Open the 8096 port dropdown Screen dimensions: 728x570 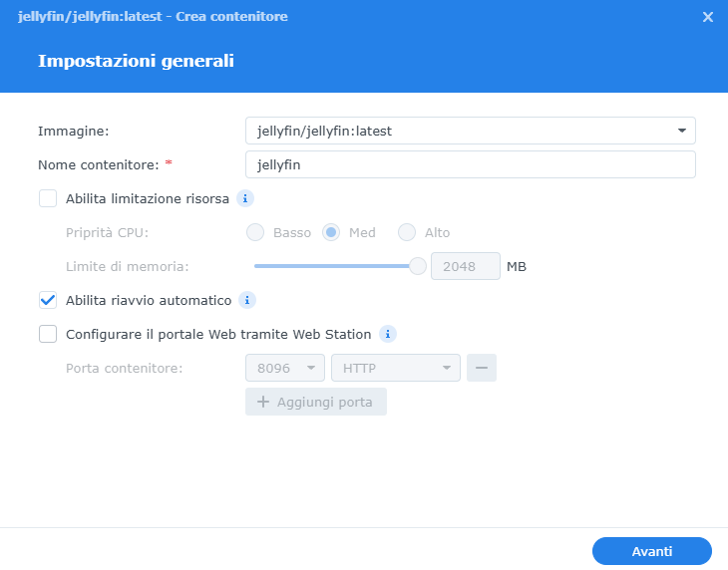[285, 368]
